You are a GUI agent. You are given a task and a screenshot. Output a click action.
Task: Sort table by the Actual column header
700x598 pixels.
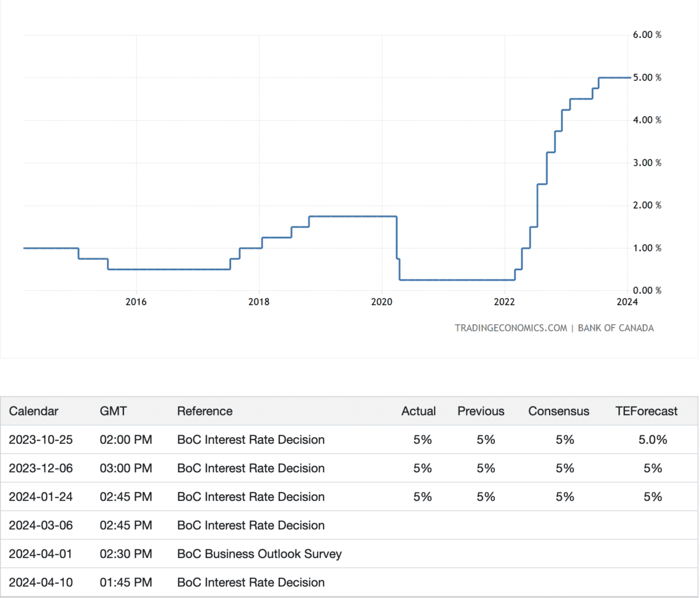tap(418, 411)
